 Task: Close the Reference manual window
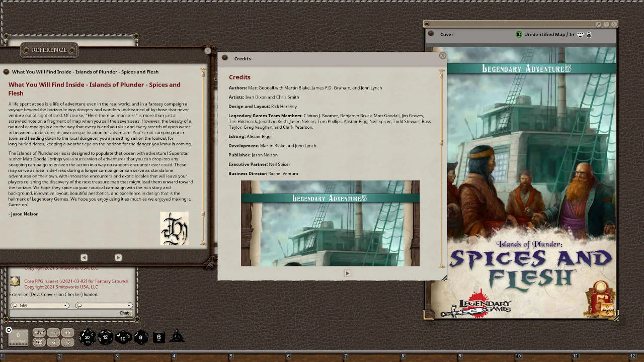point(207,51)
